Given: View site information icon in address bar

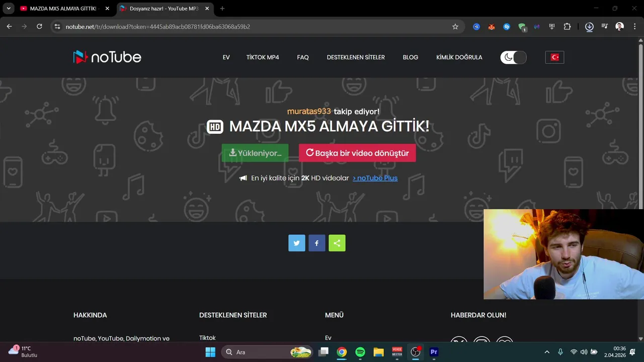Looking at the screenshot, I should click(x=57, y=27).
